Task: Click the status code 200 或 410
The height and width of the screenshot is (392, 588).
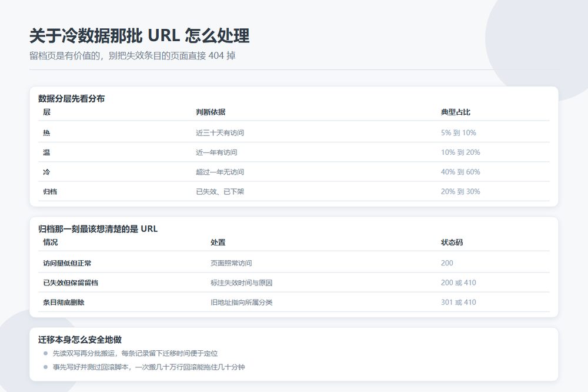Action: pyautogui.click(x=458, y=283)
